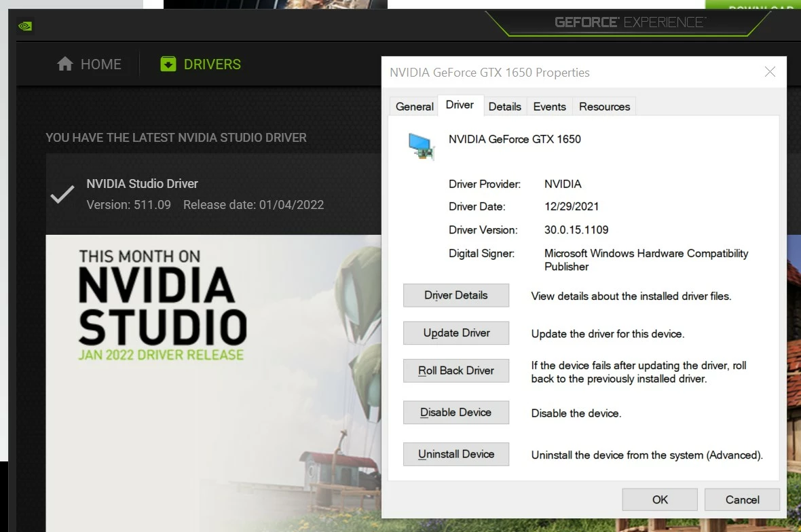The image size is (801, 532).
Task: Click 'View details about the installed driver files.'
Action: 631,296
